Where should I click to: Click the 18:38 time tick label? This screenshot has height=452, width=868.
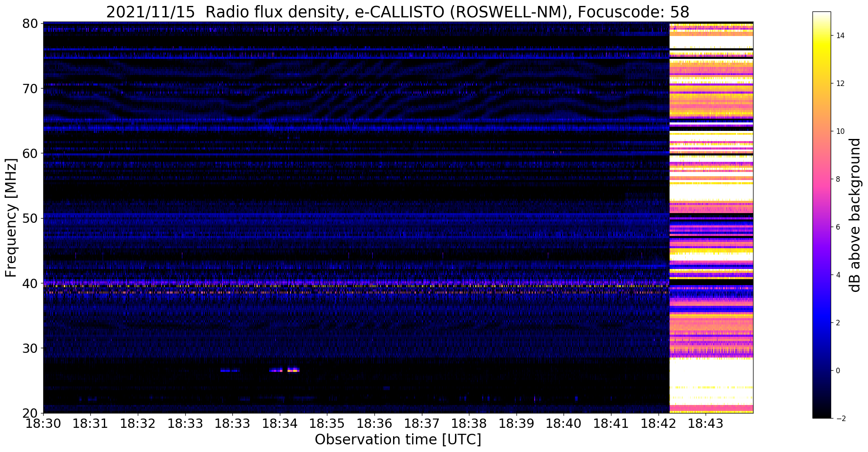click(x=469, y=424)
